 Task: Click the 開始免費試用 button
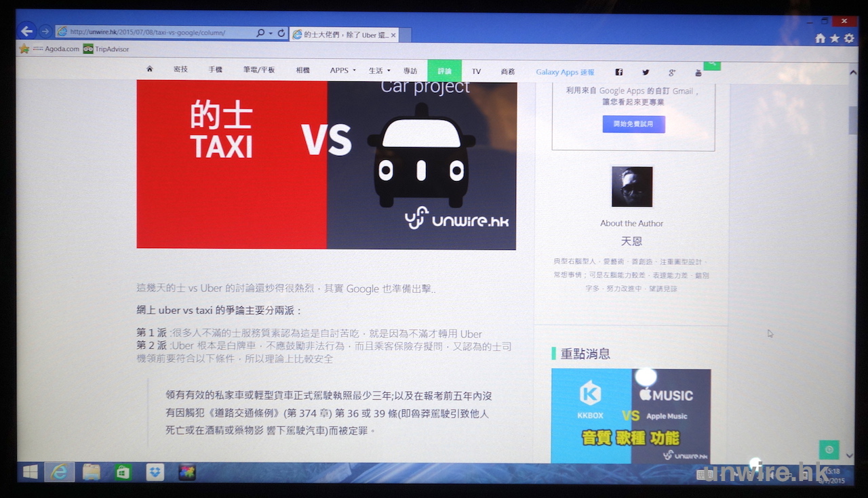(633, 124)
